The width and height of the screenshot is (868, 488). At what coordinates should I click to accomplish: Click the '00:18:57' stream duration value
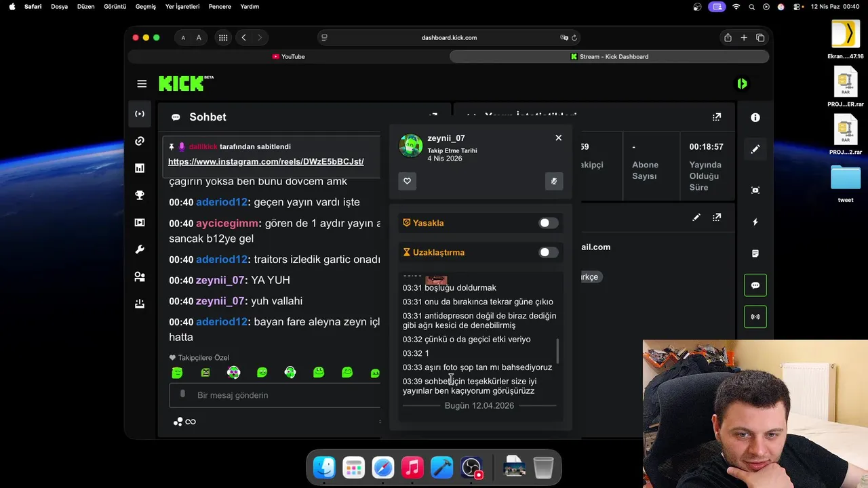click(x=706, y=146)
